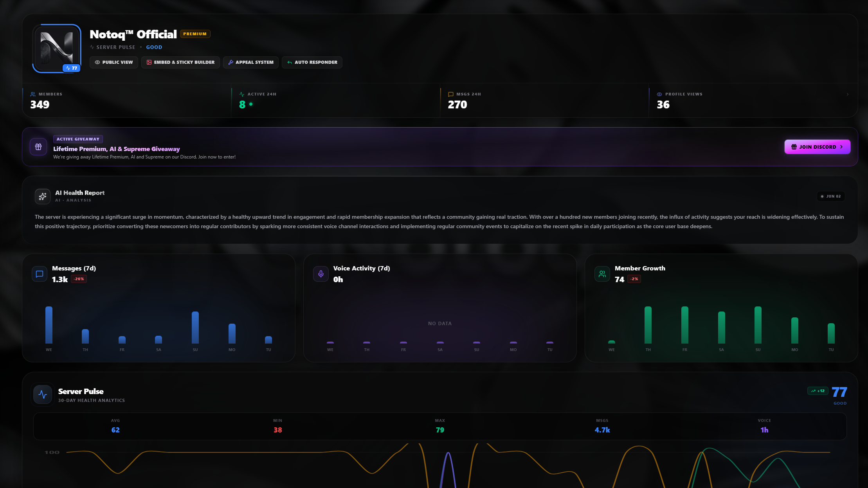Click the image icon in Embed & Sticky Builder
The image size is (868, 488).
149,62
